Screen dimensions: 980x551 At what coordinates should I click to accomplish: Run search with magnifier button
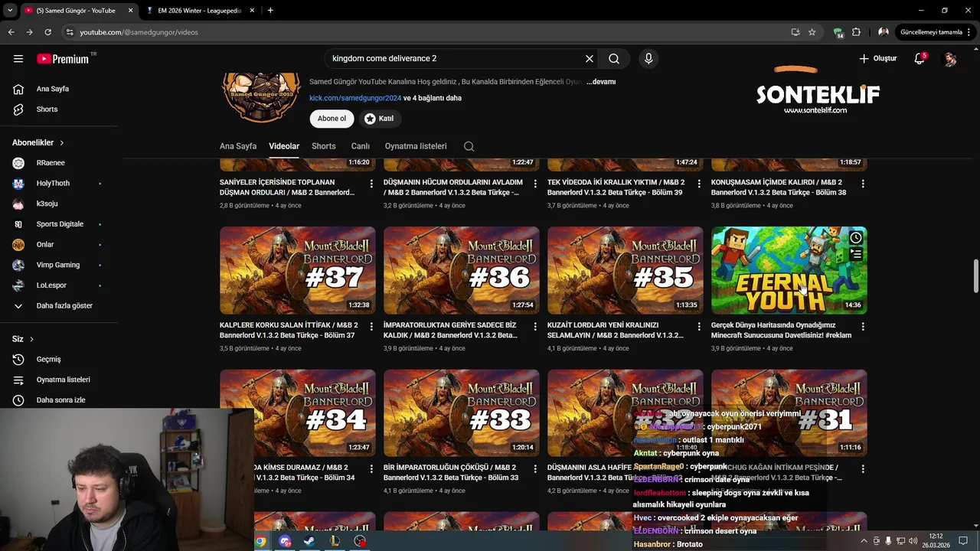614,59
